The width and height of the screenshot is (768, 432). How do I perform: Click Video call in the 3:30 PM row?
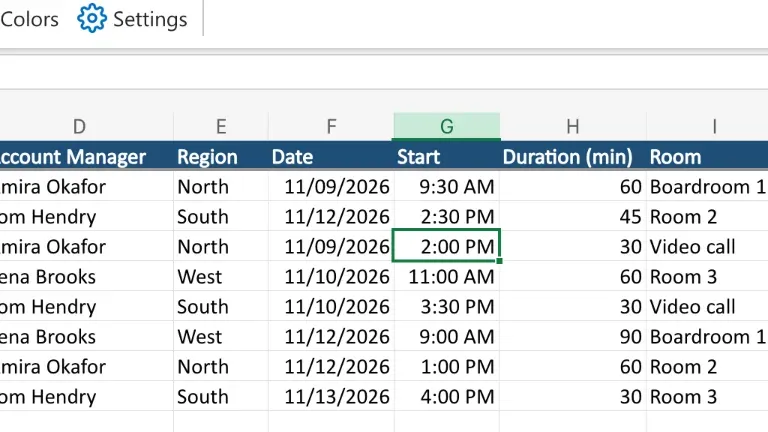click(707, 307)
